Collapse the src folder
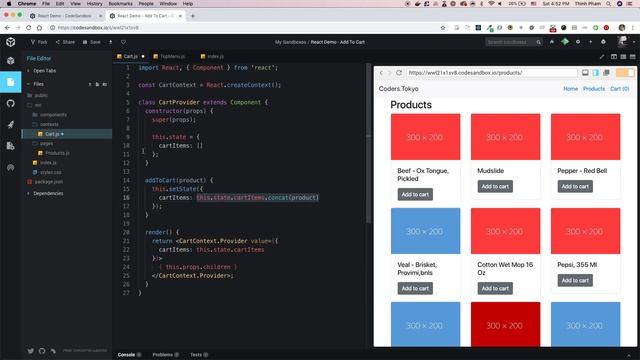 [x=34, y=105]
